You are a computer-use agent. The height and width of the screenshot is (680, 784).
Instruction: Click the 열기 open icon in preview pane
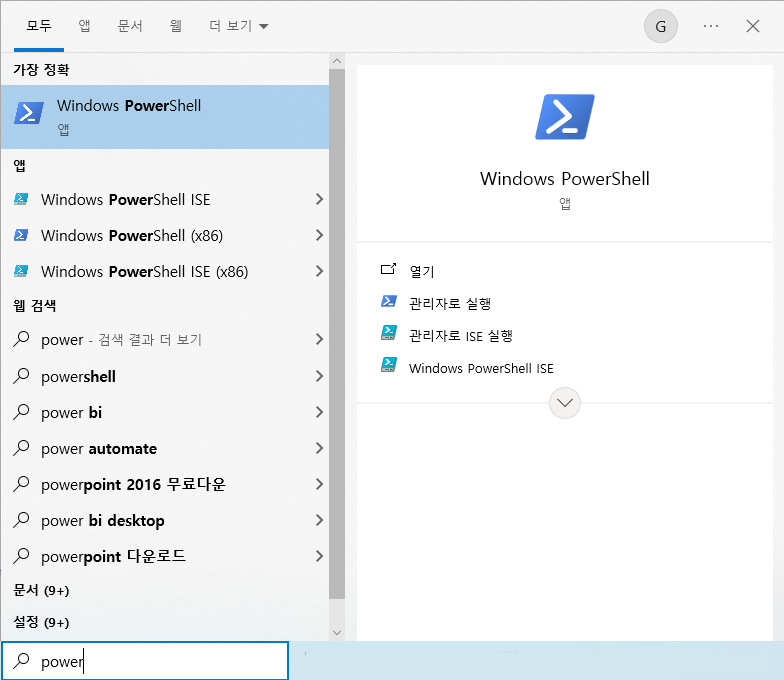pos(388,270)
